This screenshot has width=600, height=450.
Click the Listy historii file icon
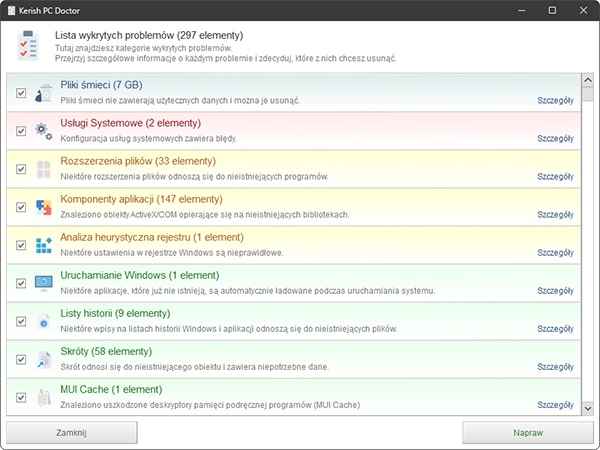43,321
